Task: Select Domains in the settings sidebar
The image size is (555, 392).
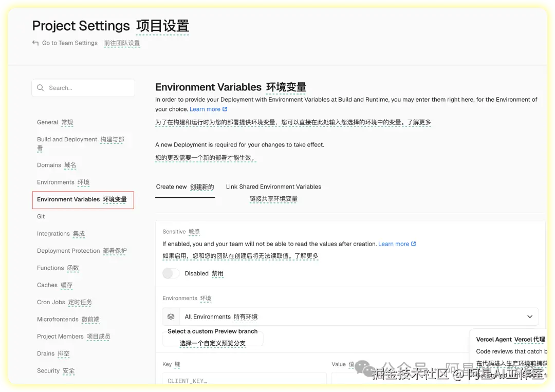Action: (x=49, y=165)
